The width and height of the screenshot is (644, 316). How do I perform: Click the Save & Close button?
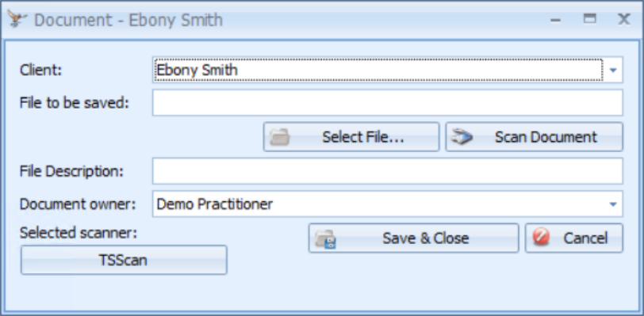[413, 238]
